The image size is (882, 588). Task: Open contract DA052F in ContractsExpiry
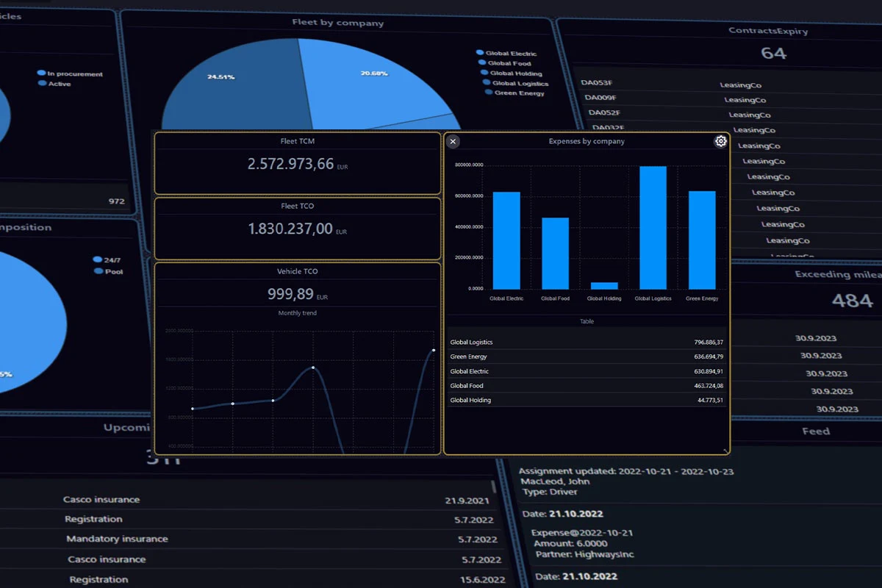(x=604, y=112)
